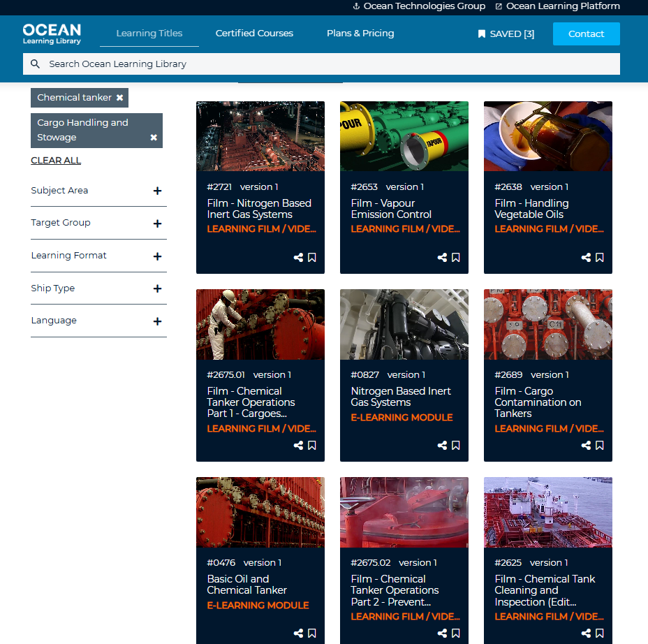Bookmark the Basic Oil and Chemical Tanker module

coord(311,633)
